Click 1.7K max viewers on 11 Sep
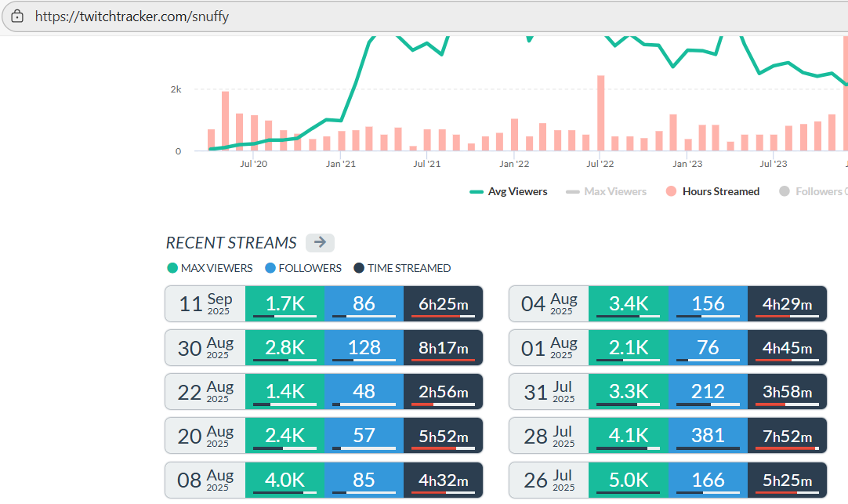This screenshot has width=848, height=504. tap(284, 304)
